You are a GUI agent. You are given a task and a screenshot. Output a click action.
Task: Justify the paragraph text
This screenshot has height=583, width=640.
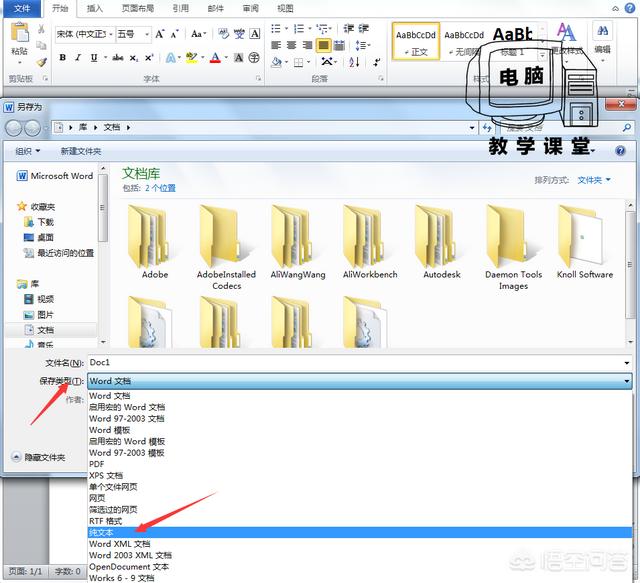323,45
